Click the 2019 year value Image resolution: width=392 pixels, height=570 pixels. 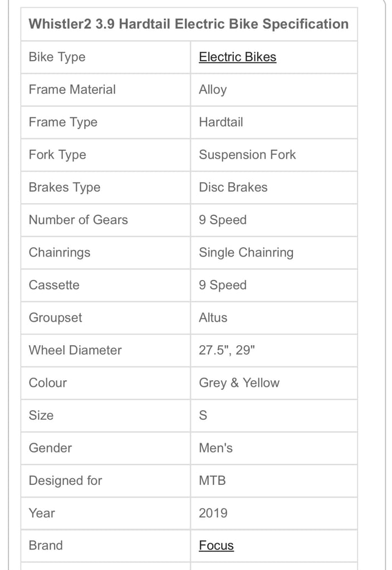pos(213,513)
